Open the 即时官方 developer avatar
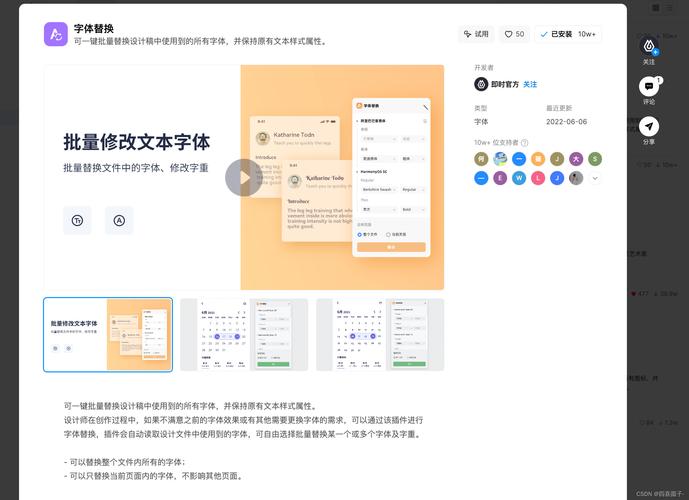 click(482, 85)
